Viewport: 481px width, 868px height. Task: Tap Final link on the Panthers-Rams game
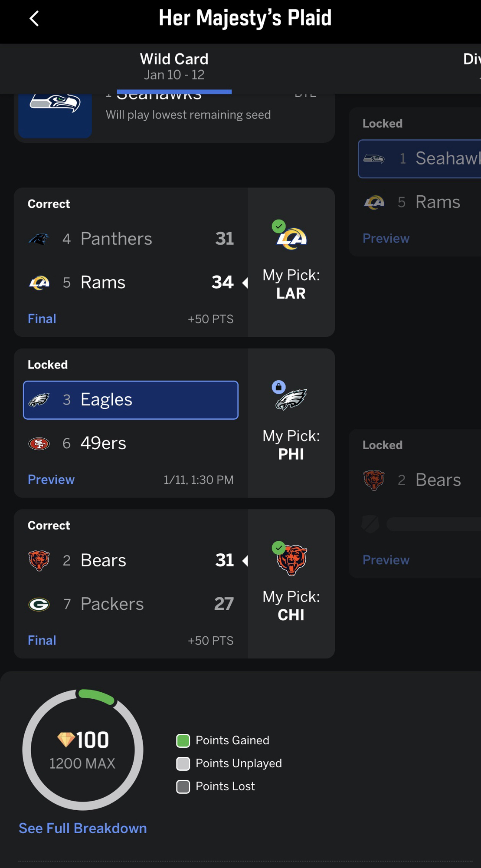point(42,319)
